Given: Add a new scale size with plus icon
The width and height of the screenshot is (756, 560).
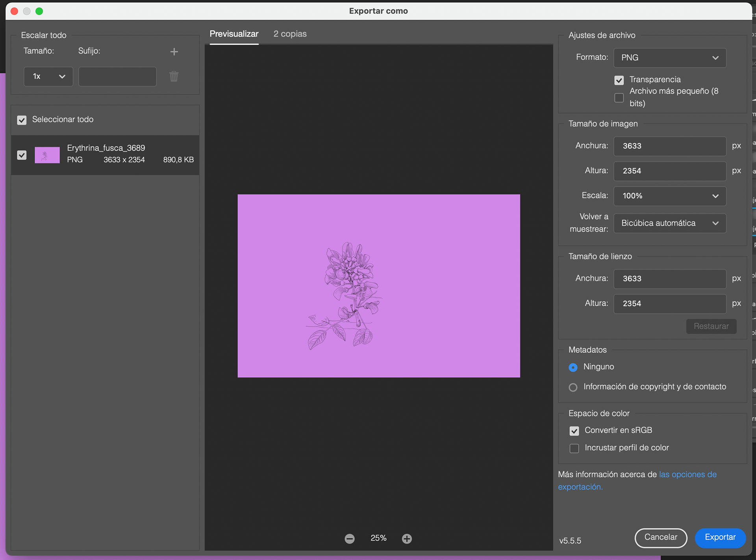Looking at the screenshot, I should coord(174,52).
